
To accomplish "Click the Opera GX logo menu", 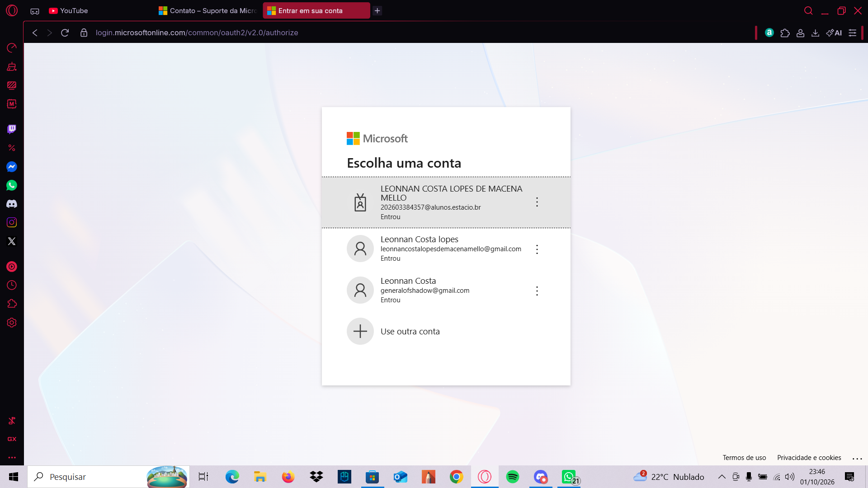I will coord(12,10).
